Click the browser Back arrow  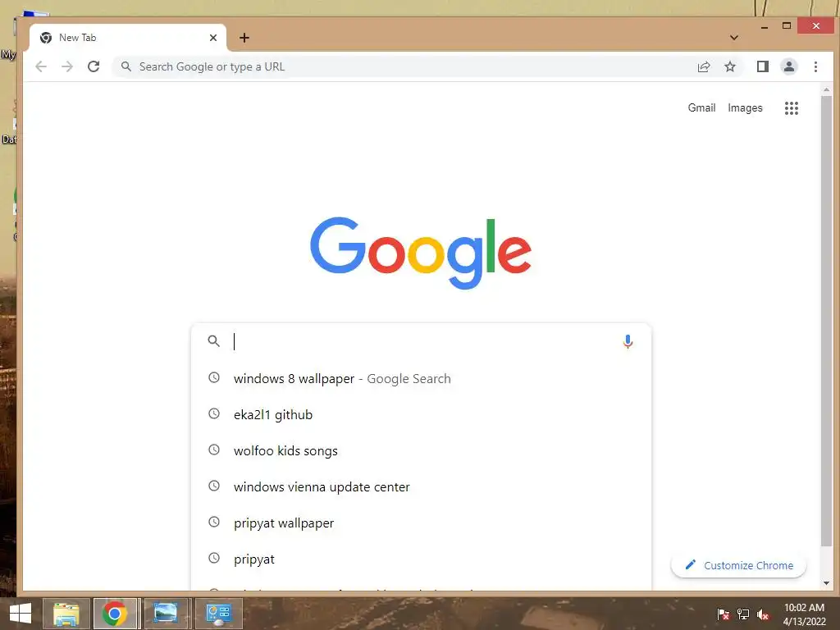point(41,66)
